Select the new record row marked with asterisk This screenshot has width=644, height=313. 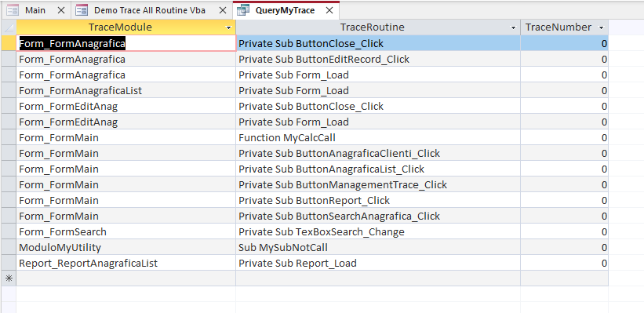[8, 278]
